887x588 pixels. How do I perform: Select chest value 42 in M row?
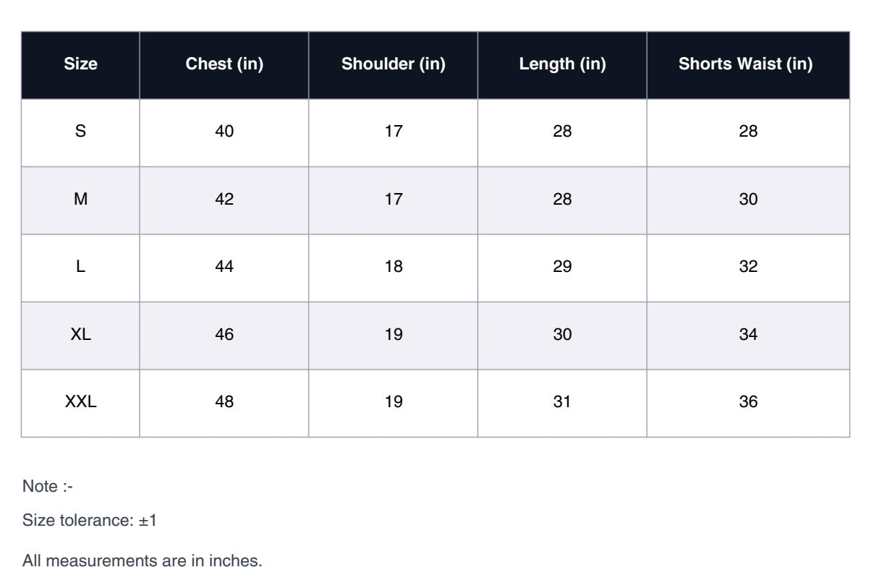pyautogui.click(x=224, y=200)
